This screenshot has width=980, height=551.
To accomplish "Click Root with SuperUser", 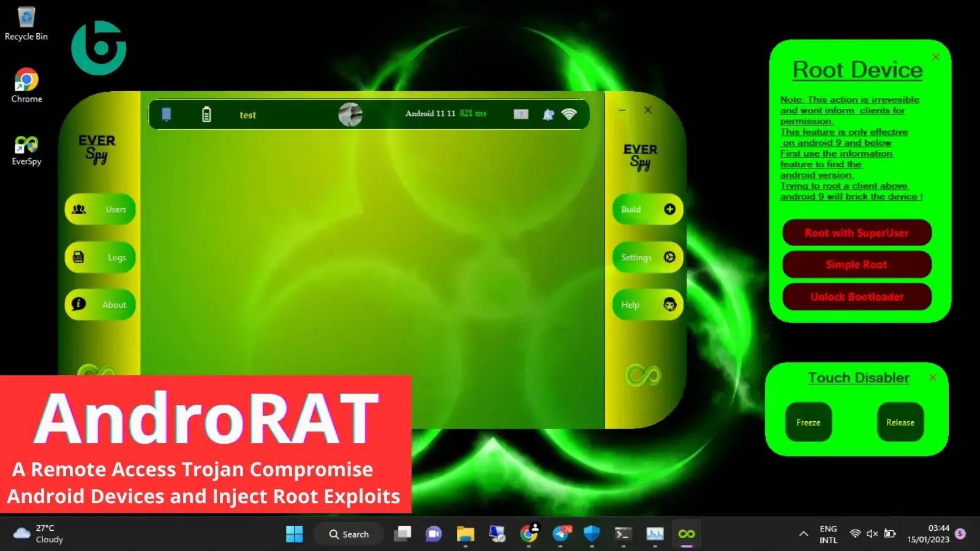I will coord(856,233).
